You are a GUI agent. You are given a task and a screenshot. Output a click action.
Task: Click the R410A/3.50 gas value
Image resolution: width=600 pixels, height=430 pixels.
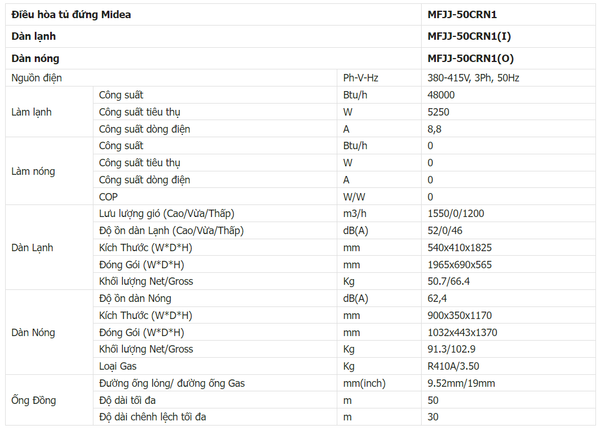click(455, 367)
